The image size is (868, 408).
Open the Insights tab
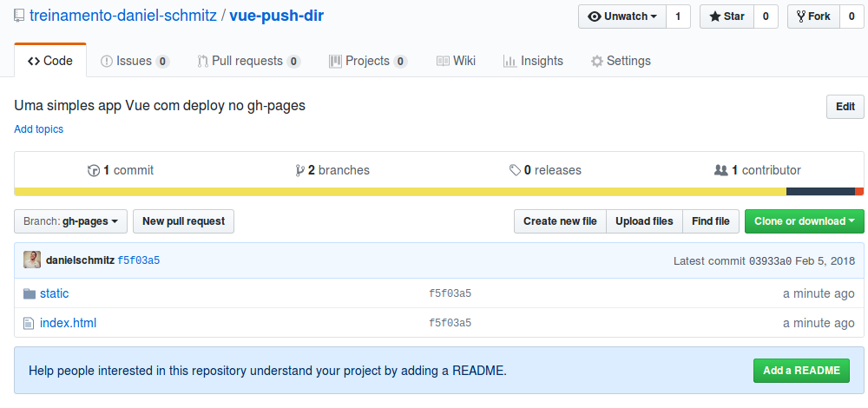pyautogui.click(x=533, y=61)
